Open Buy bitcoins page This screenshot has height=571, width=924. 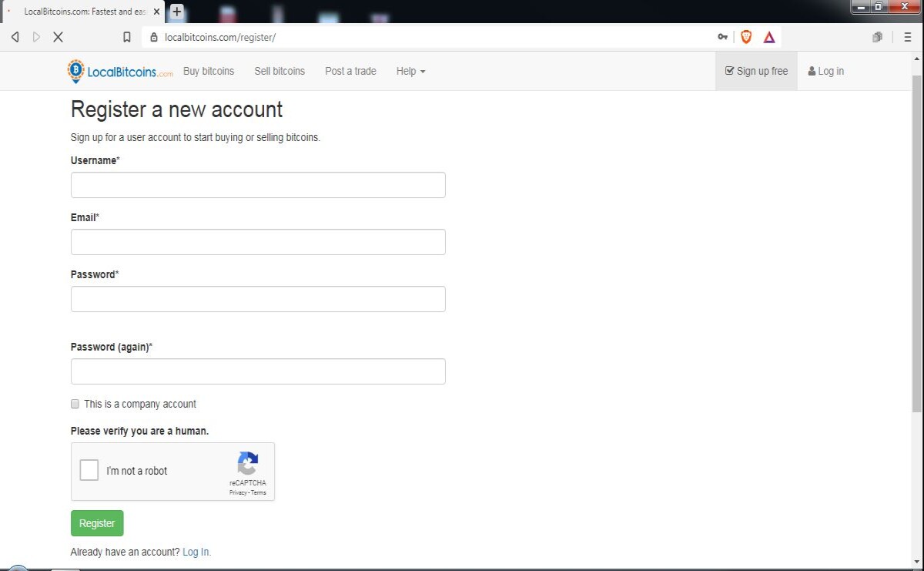click(x=209, y=71)
